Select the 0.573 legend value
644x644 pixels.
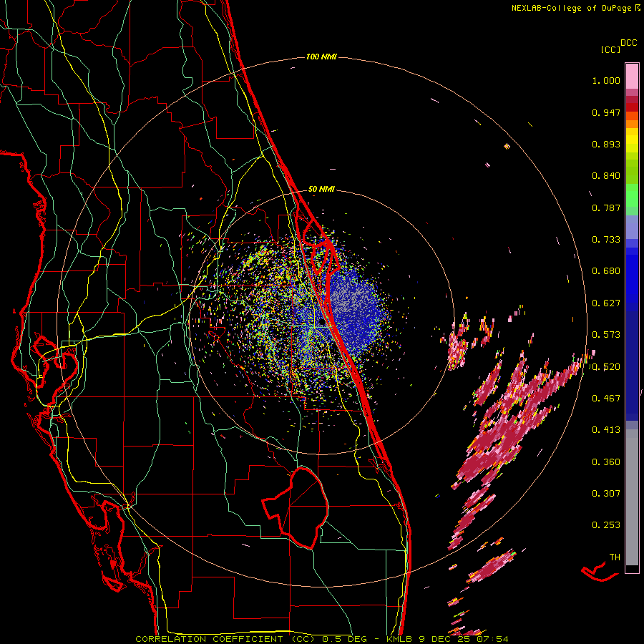point(606,335)
